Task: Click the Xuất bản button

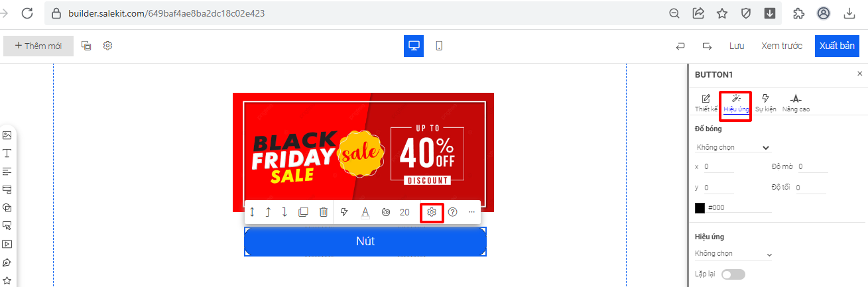Action: click(837, 46)
